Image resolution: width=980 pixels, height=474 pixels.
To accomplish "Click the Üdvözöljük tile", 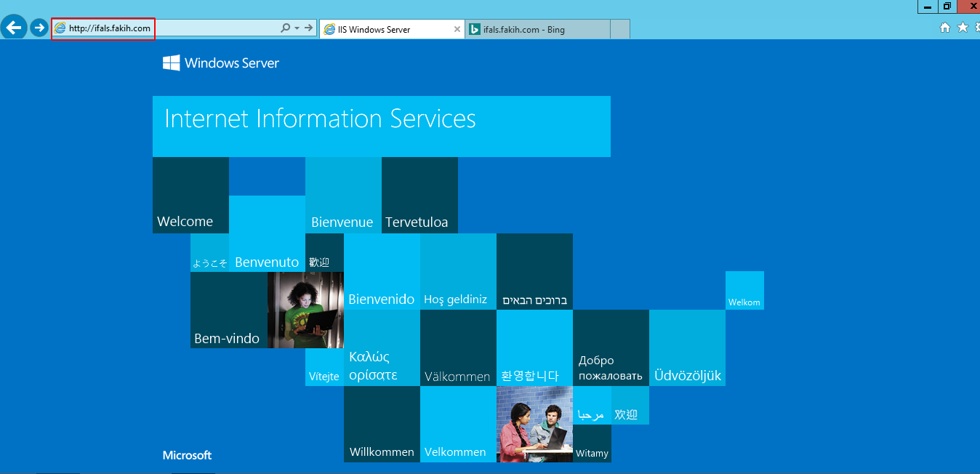I will 687,348.
